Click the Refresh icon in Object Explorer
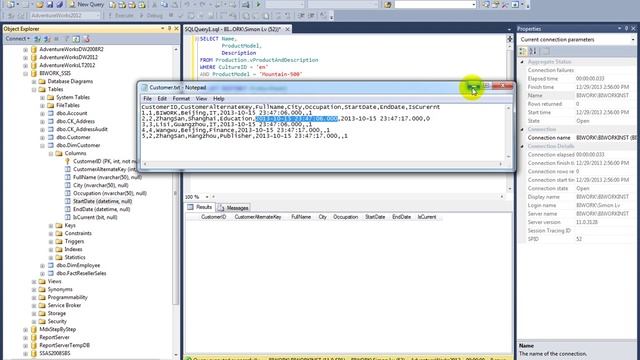This screenshot has width=640, height=360. 76,39
